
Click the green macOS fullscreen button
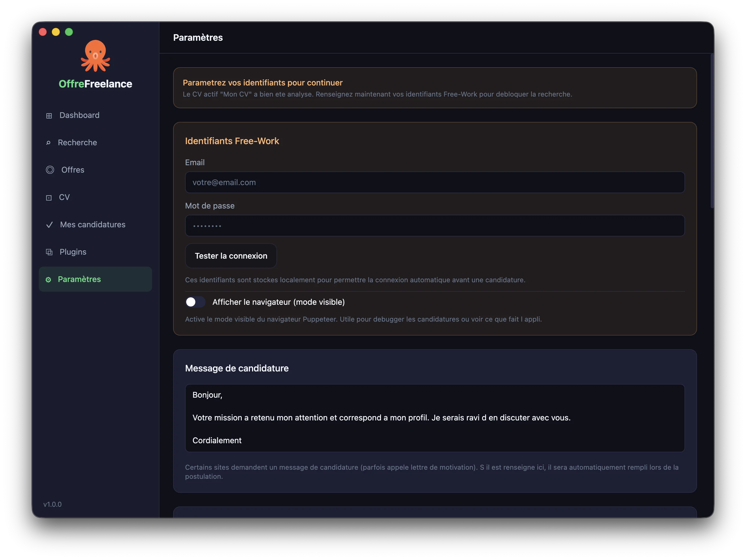click(69, 32)
